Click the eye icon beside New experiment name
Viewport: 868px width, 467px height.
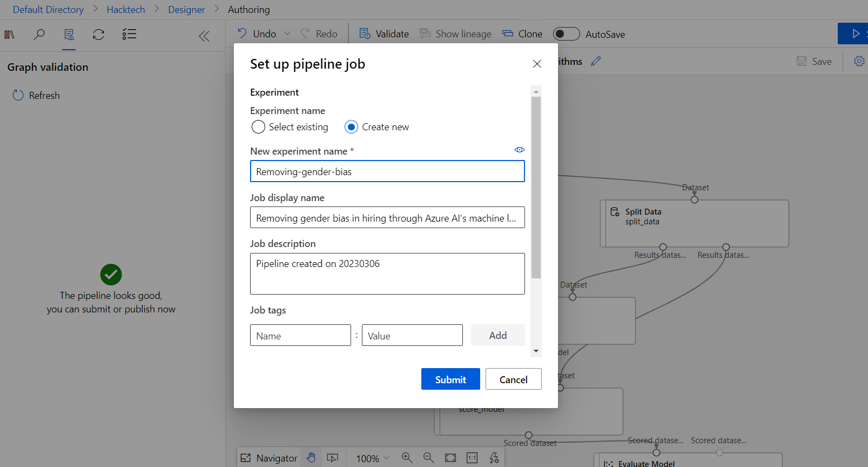520,150
